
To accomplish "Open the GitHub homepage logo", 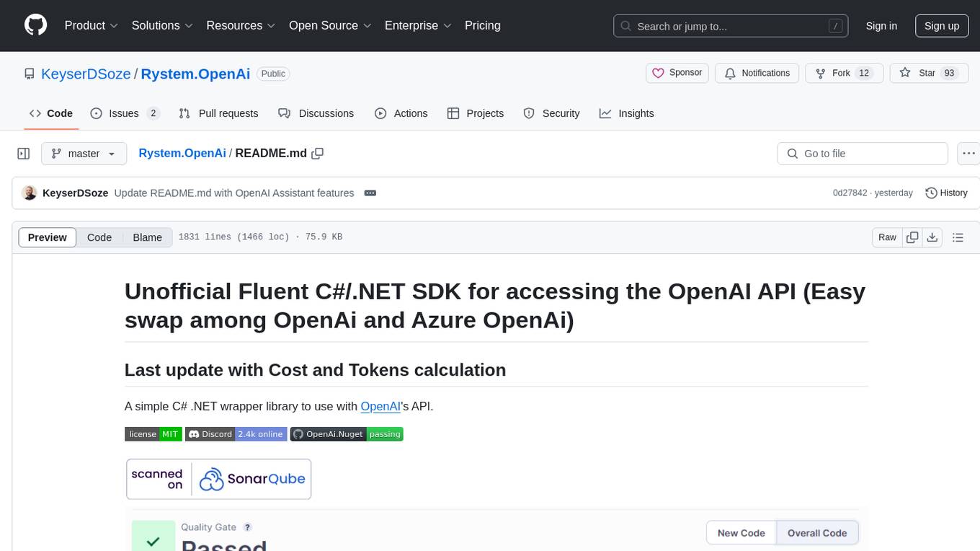I will [35, 25].
